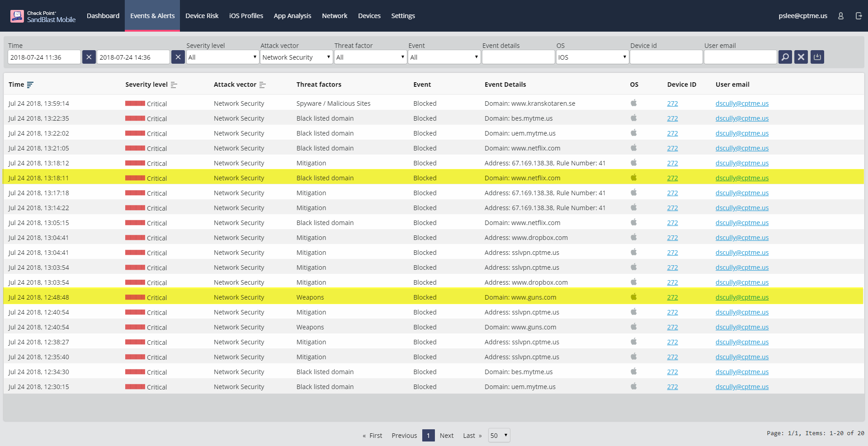Export events with the download icon
This screenshot has height=446, width=868.
tap(817, 57)
